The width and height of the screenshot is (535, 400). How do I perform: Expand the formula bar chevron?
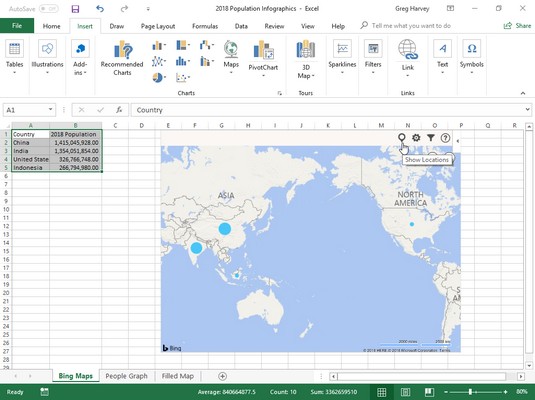pyautogui.click(x=528, y=110)
